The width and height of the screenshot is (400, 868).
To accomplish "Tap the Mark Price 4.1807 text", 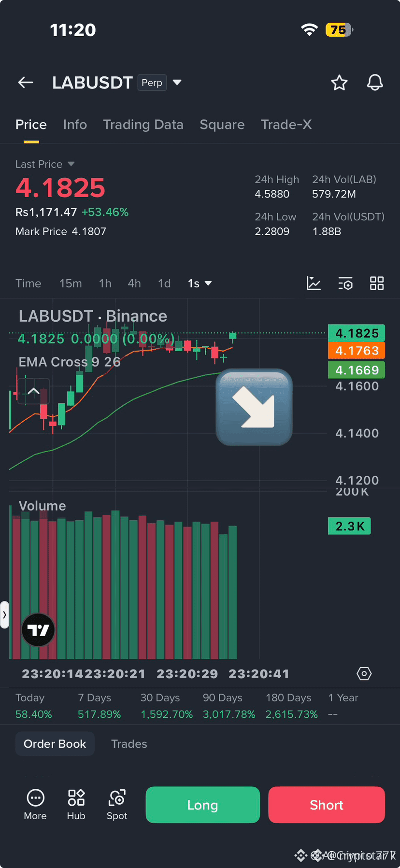I will click(x=60, y=231).
